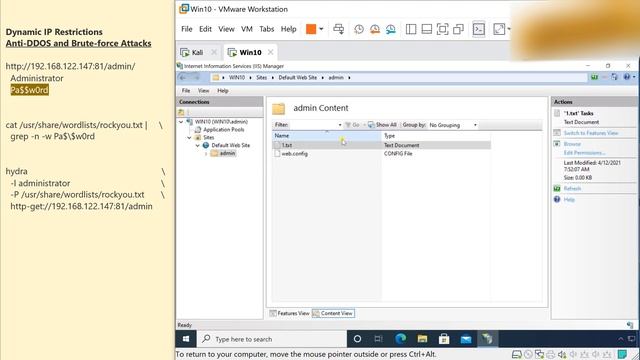The image size is (640, 360).
Task: Switch to the Kali VM tab
Action: coord(197,52)
